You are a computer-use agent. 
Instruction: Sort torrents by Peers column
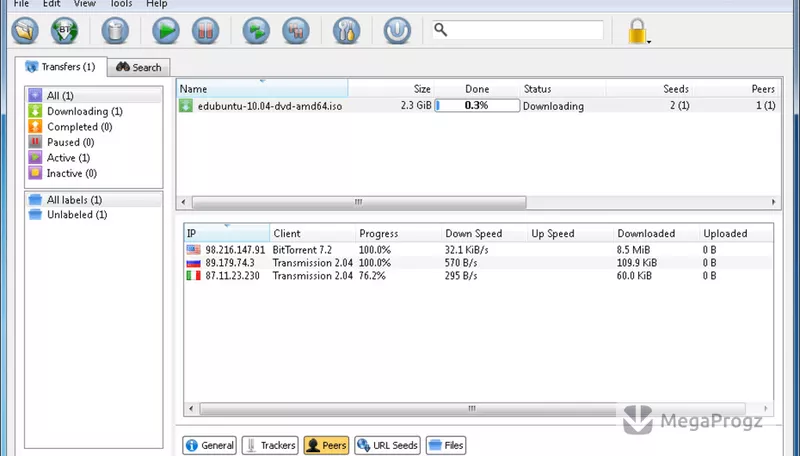(x=736, y=89)
